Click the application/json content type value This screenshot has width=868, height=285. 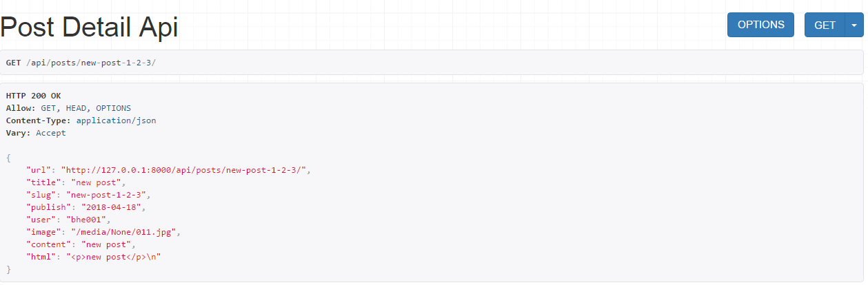coord(116,120)
